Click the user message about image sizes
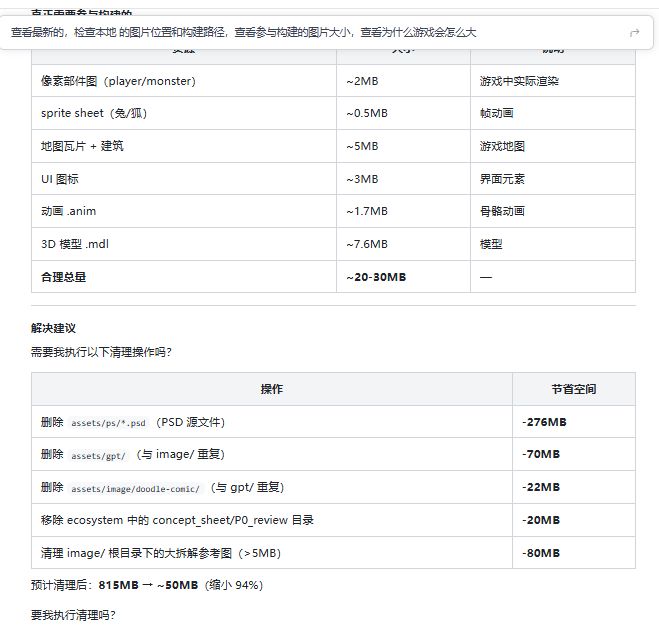The width and height of the screenshot is (659, 643). (243, 32)
